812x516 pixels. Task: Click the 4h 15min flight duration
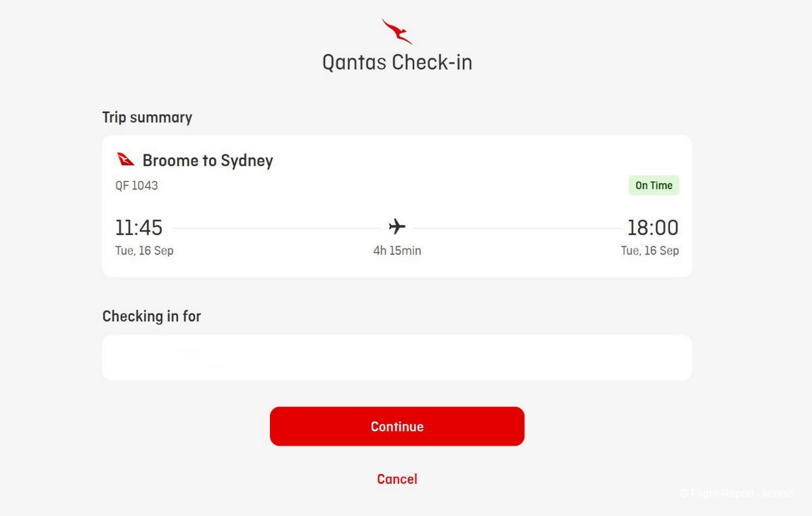coord(397,251)
